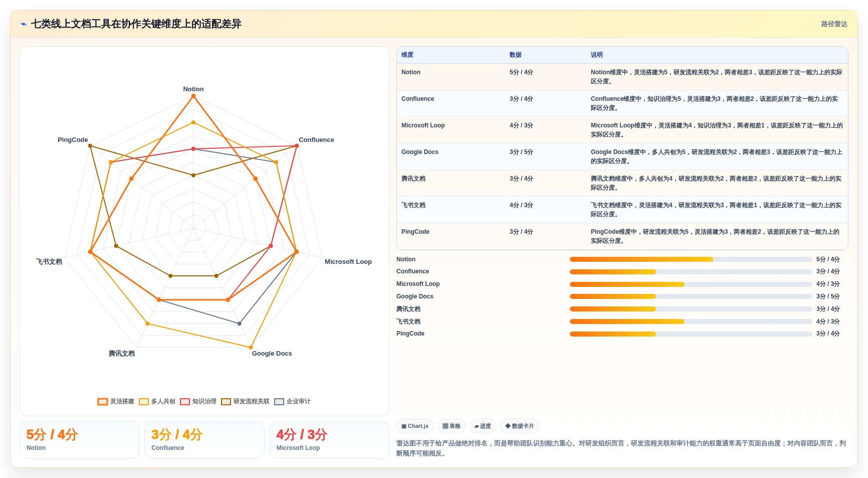The image size is (868, 478).
Task: Toggle the 知识治理 legend series
Action: point(198,401)
